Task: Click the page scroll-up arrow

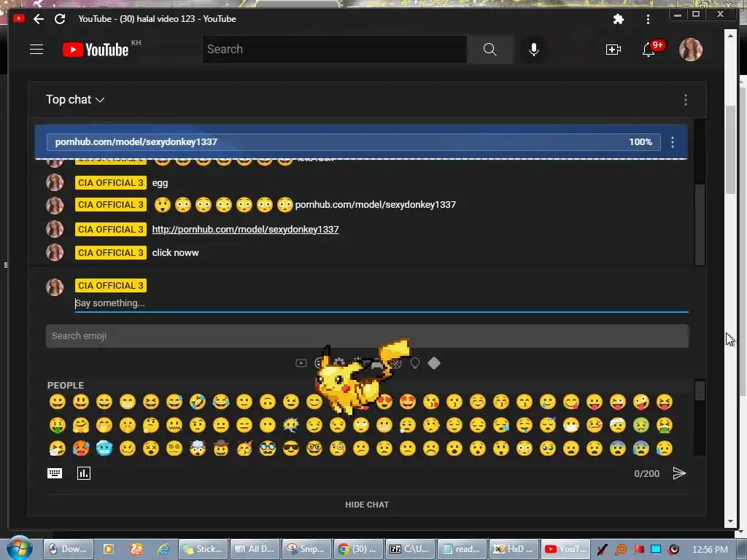Action: click(730, 35)
